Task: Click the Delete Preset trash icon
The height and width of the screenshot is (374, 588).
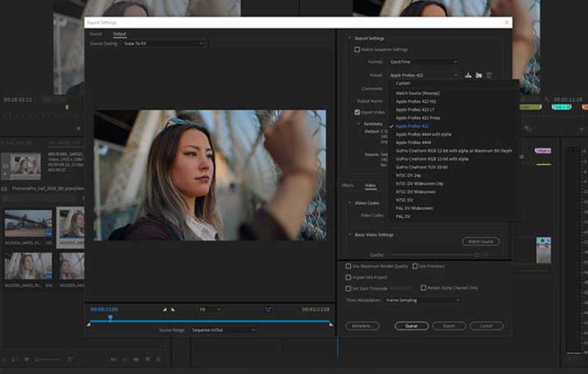Action: tap(489, 75)
